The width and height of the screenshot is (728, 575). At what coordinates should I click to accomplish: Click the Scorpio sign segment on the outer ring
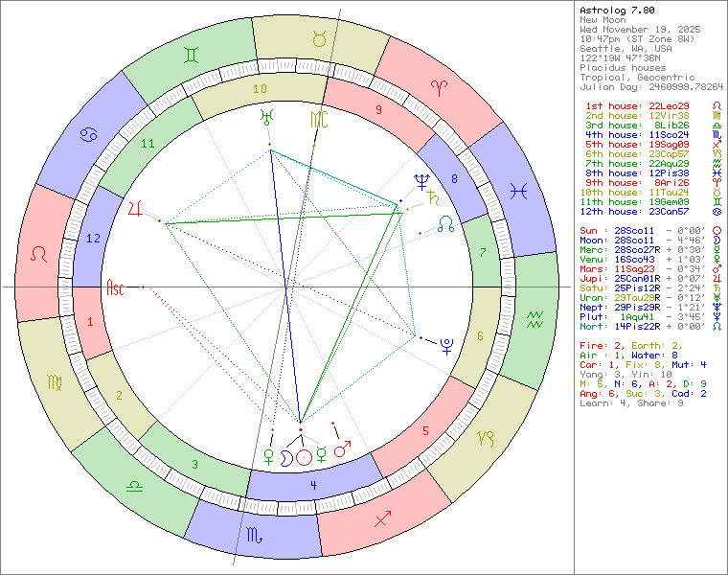254,532
